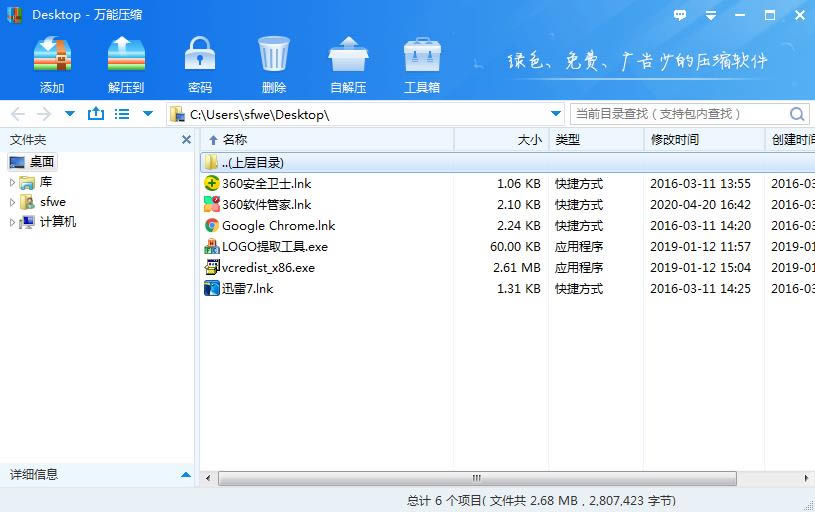The image size is (815, 512).
Task: Select the ..(上层目录) parent folder row
Action: (507, 162)
